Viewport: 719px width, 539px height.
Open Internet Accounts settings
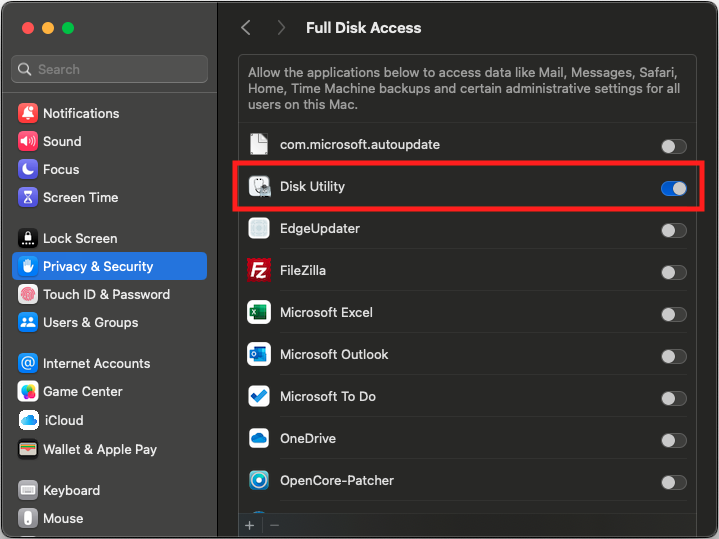click(109, 363)
